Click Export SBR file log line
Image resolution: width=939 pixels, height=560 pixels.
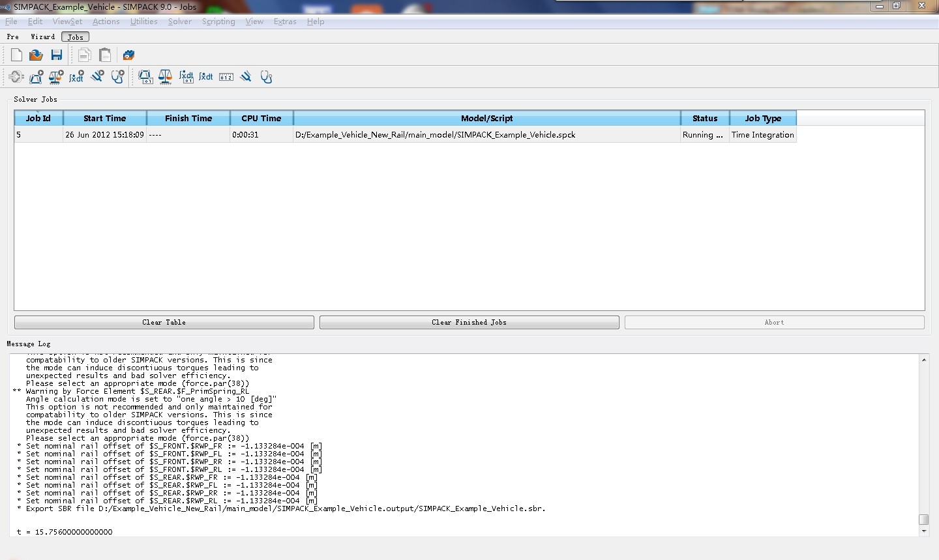(x=282, y=508)
